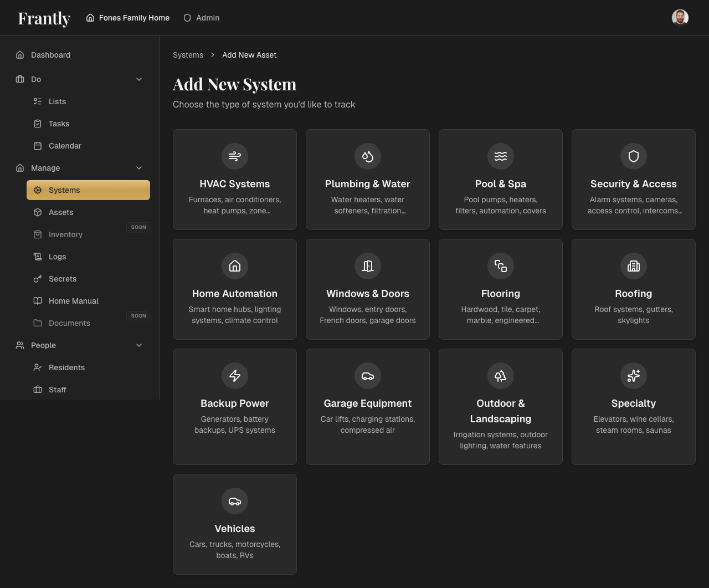
Task: Choose the Outdoor & Landscaping card
Action: point(500,406)
